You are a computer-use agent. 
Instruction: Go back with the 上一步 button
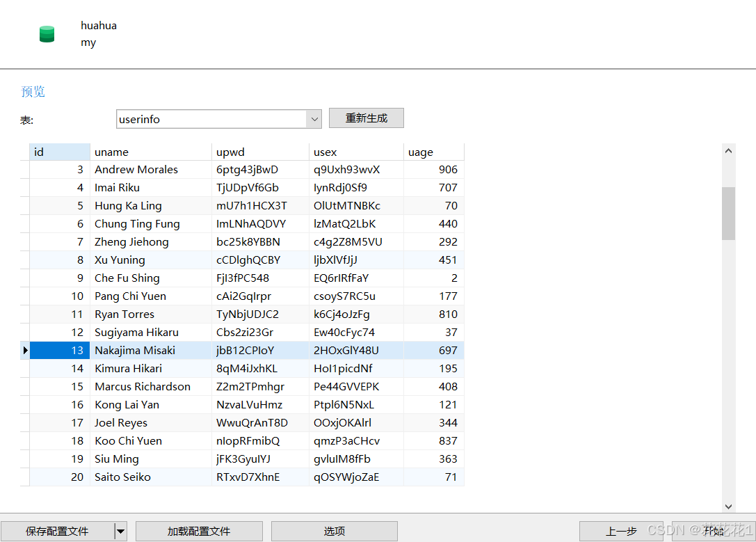pyautogui.click(x=621, y=531)
